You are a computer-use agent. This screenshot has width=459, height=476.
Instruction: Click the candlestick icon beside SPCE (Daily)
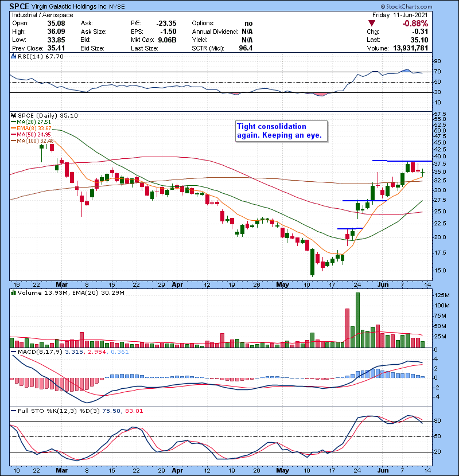13,116
